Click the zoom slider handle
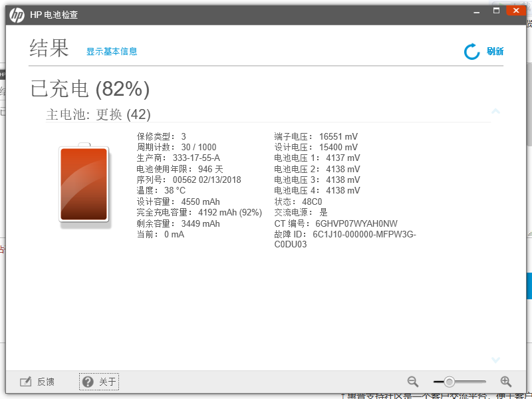 coord(450,382)
